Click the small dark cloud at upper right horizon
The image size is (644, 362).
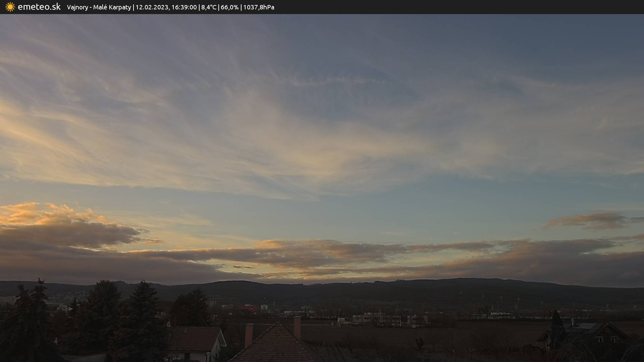click(594, 220)
